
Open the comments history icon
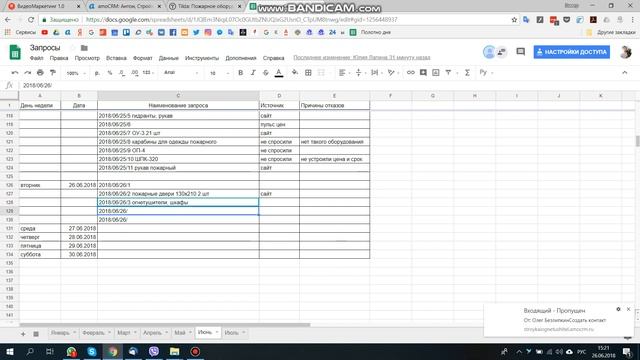pos(520,52)
